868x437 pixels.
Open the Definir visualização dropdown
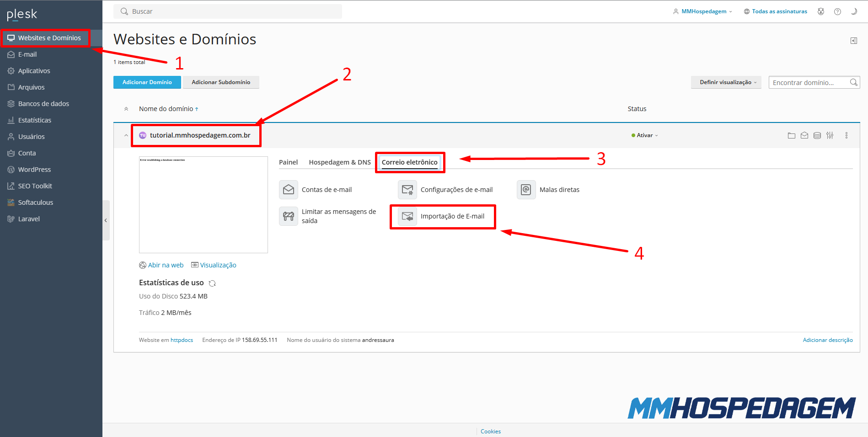[x=726, y=82]
